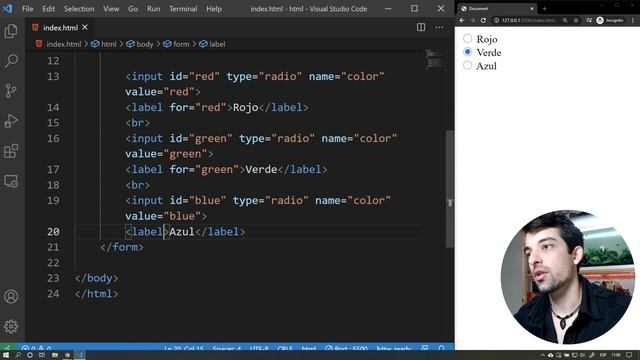Open the Manage gear menu
This screenshot has width=640, height=360.
click(11, 326)
